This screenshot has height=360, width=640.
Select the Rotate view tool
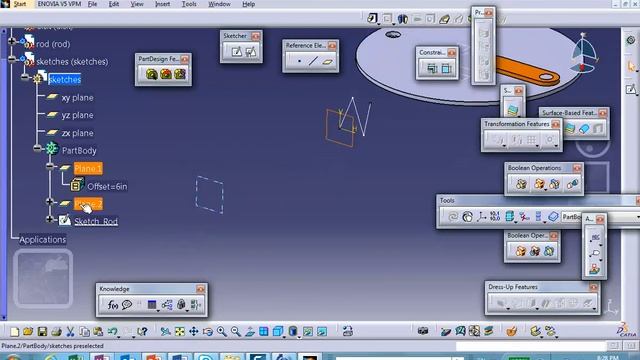pyautogui.click(x=208, y=331)
